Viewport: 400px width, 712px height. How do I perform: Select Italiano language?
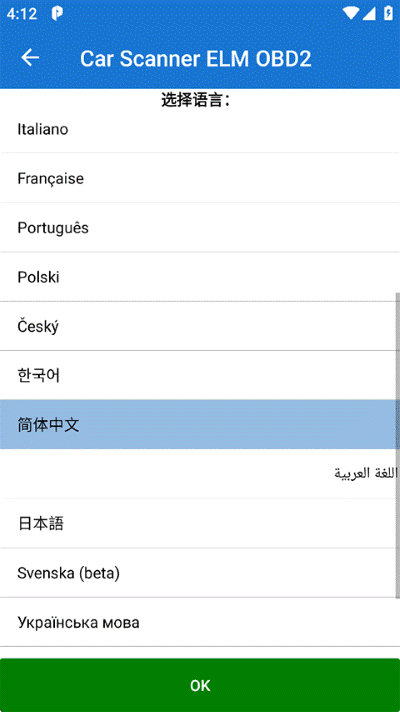tap(200, 129)
